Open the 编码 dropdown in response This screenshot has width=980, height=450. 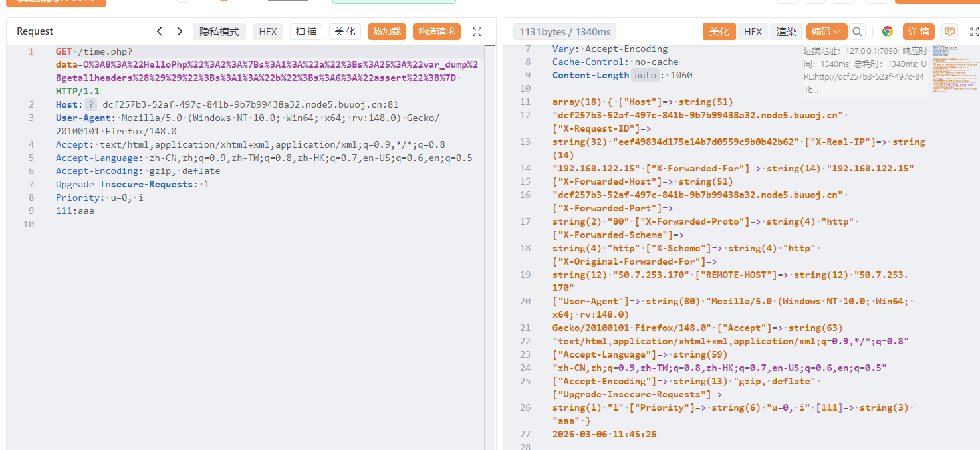pyautogui.click(x=826, y=31)
